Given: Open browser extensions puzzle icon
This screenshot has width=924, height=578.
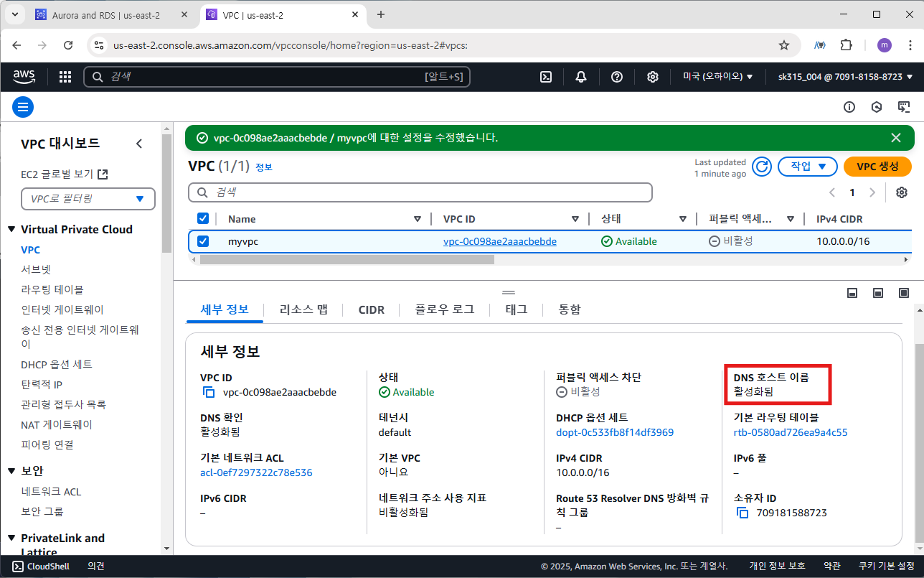Looking at the screenshot, I should (x=846, y=45).
